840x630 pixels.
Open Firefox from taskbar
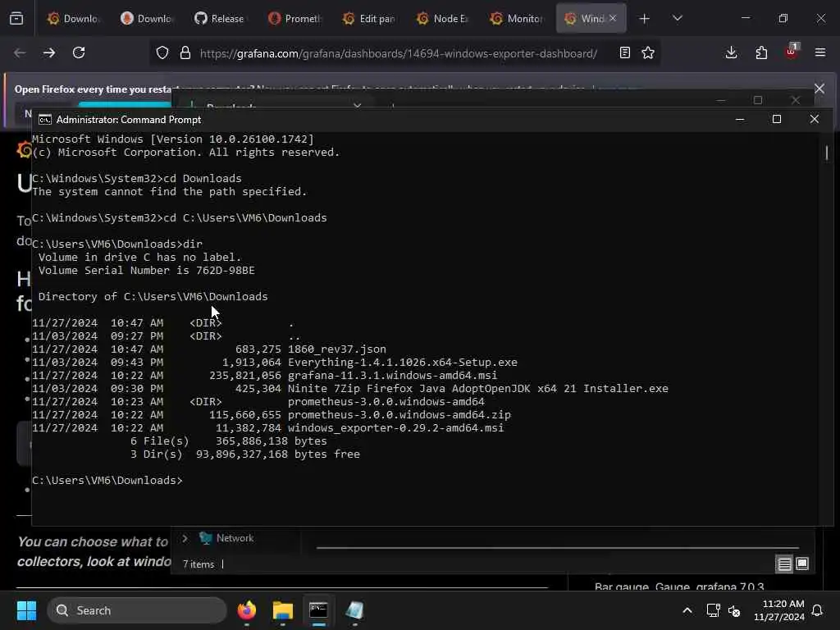point(246,610)
